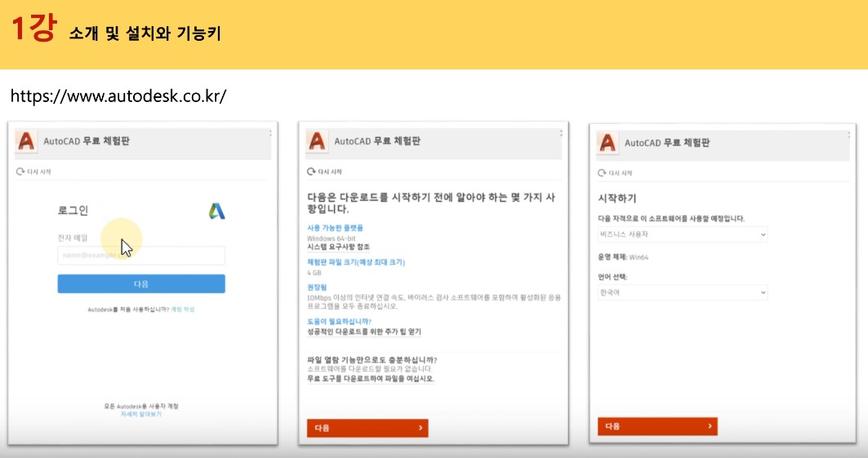The width and height of the screenshot is (868, 458).
Task: Open the 한국어 language dropdown
Action: [x=683, y=292]
